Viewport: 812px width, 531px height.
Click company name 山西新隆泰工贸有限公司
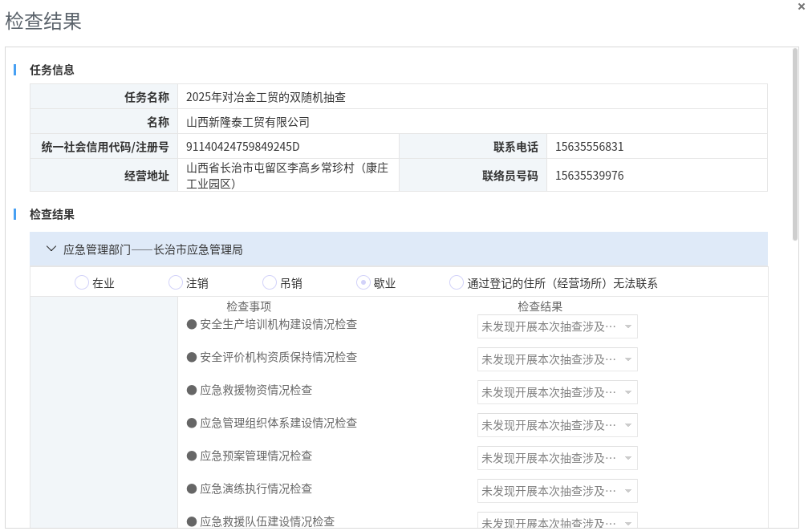[248, 122]
